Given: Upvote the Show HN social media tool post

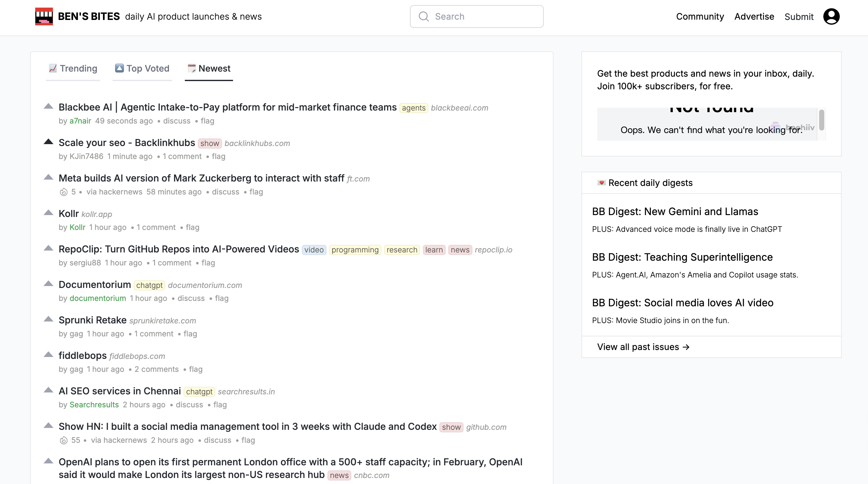Looking at the screenshot, I should [49, 426].
